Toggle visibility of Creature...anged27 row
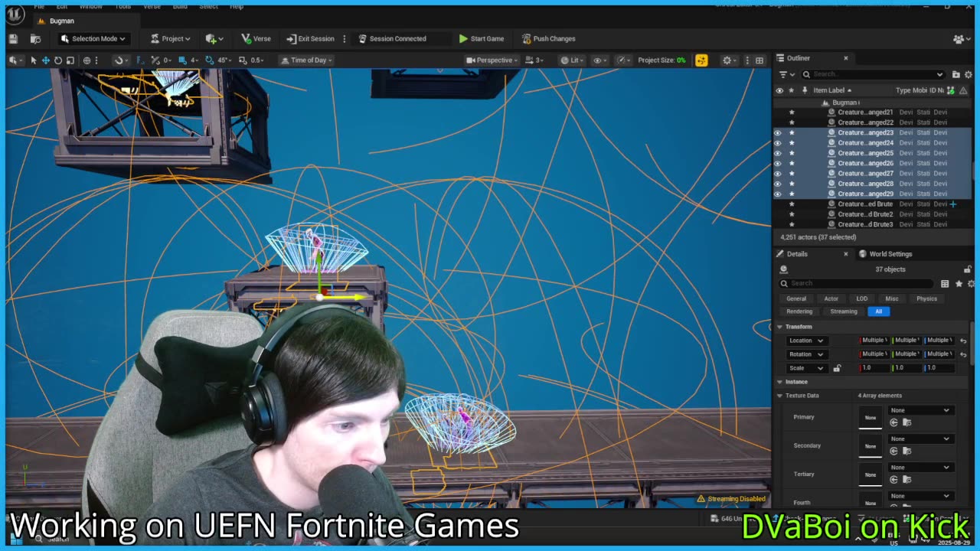This screenshot has height=551, width=980. tap(778, 174)
